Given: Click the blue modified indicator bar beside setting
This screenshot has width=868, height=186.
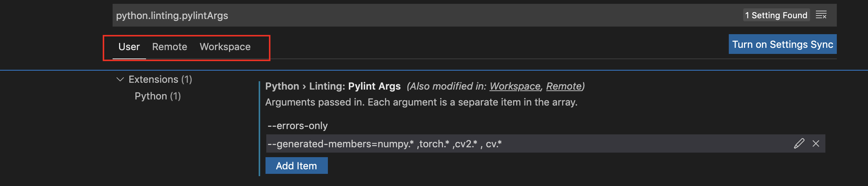Looking at the screenshot, I should (259, 128).
